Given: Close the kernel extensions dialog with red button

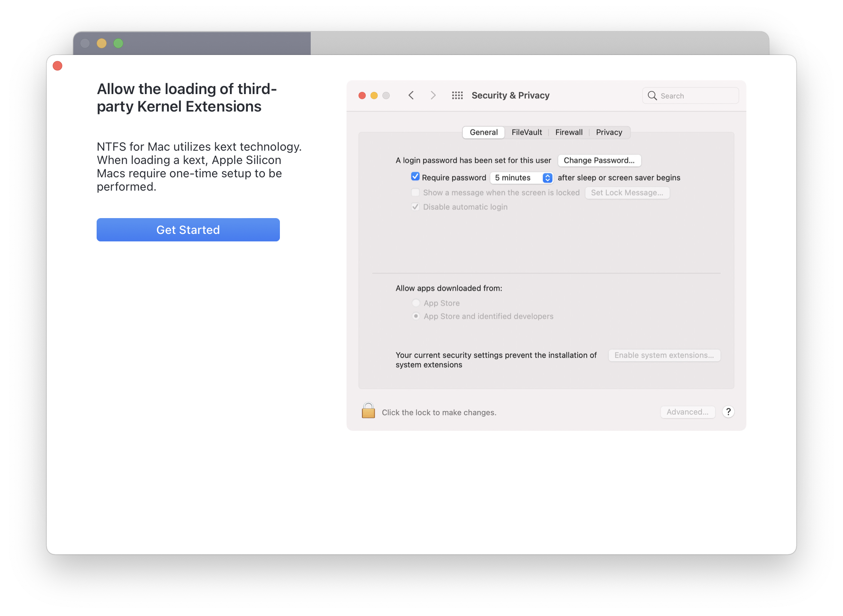Looking at the screenshot, I should (57, 66).
